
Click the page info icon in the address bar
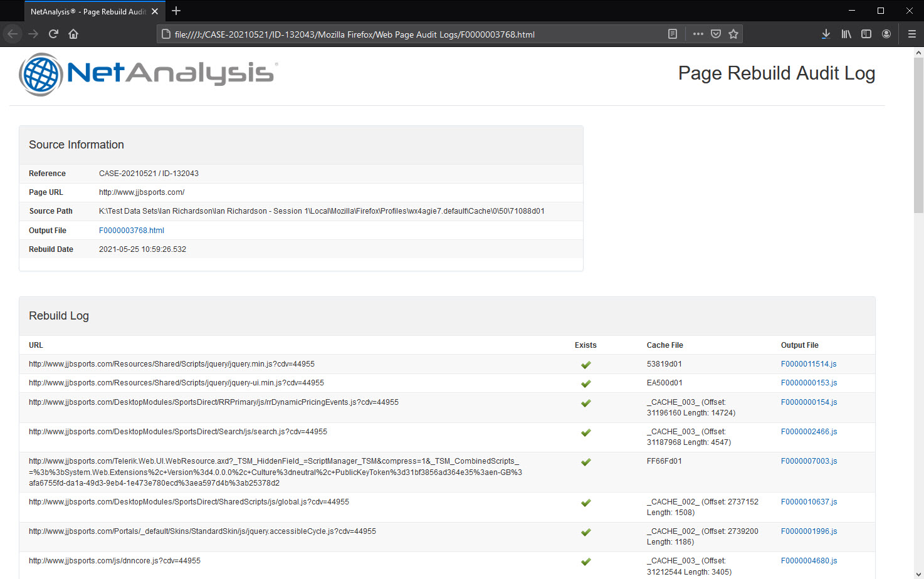click(x=166, y=34)
